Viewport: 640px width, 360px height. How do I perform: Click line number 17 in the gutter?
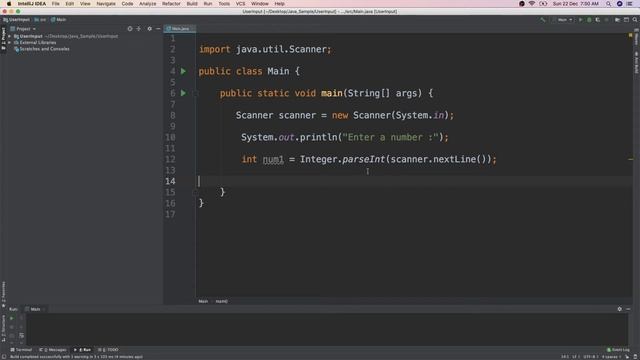click(170, 214)
